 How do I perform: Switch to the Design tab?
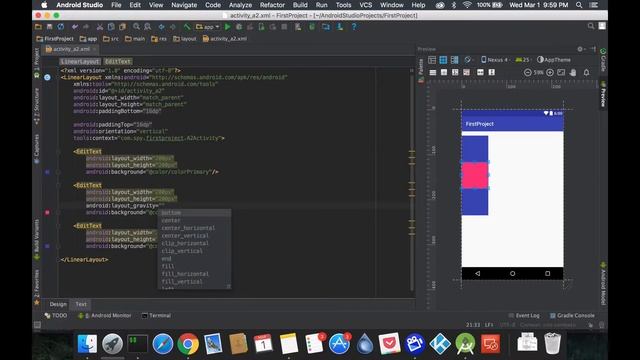click(58, 304)
